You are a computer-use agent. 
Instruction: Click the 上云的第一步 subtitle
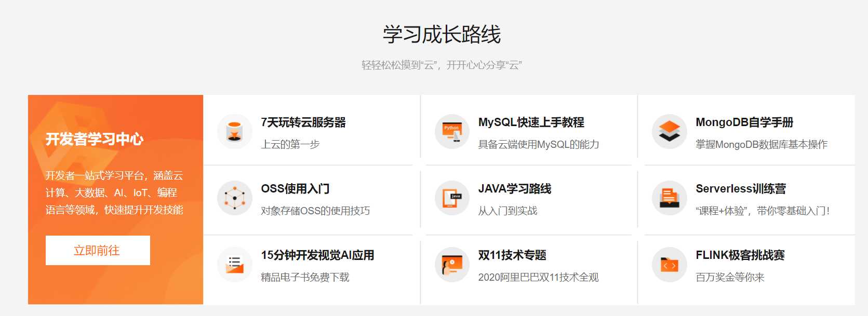click(x=290, y=144)
